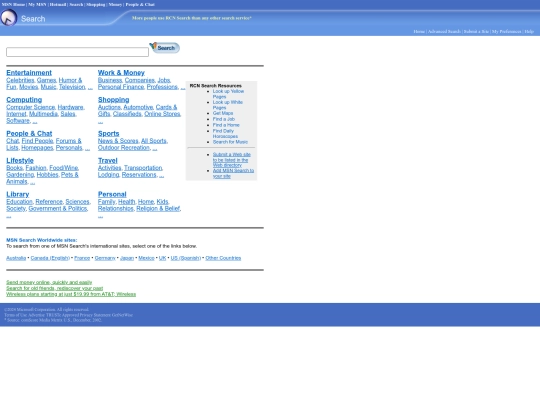
Task: Click the clock-shaped Search logo icon
Action: pyautogui.click(x=9, y=18)
